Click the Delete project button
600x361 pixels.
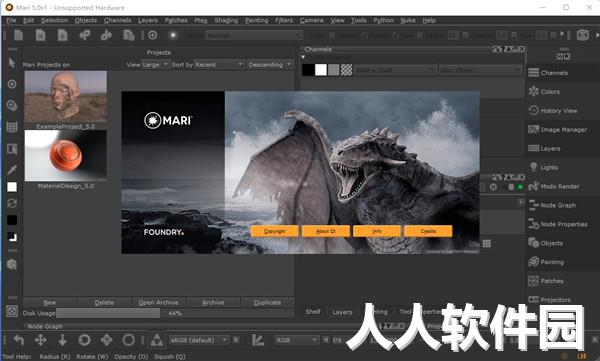point(104,302)
